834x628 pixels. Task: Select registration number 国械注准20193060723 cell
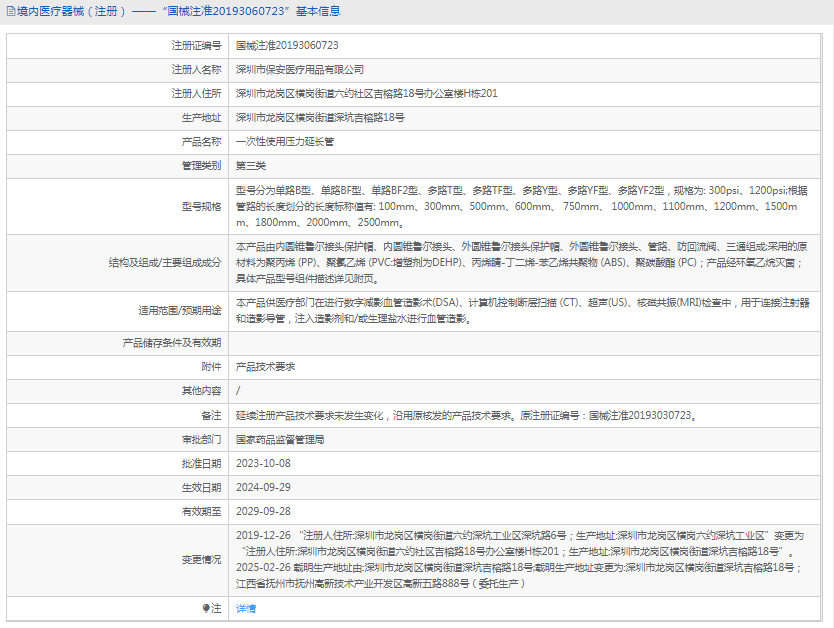[x=287, y=46]
